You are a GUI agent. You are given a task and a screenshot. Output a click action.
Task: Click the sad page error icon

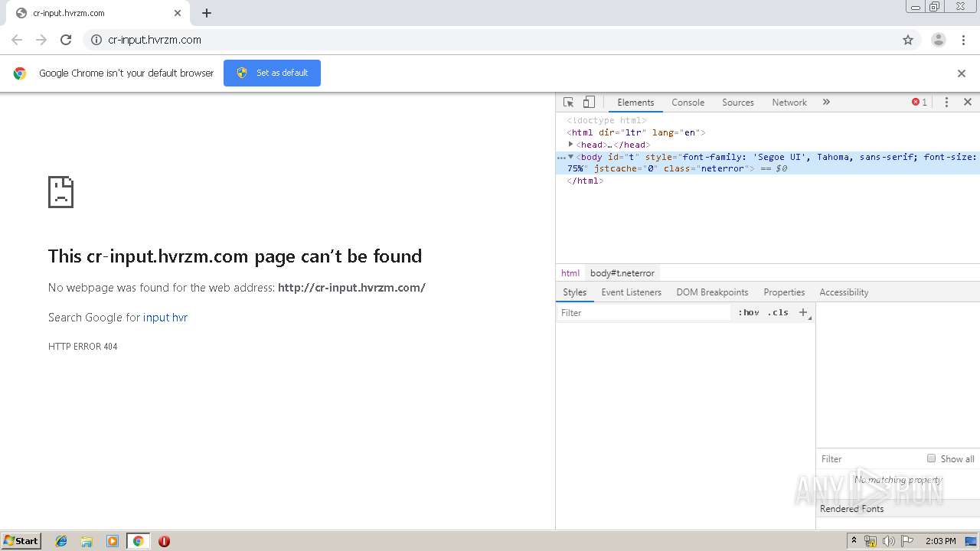tap(61, 192)
